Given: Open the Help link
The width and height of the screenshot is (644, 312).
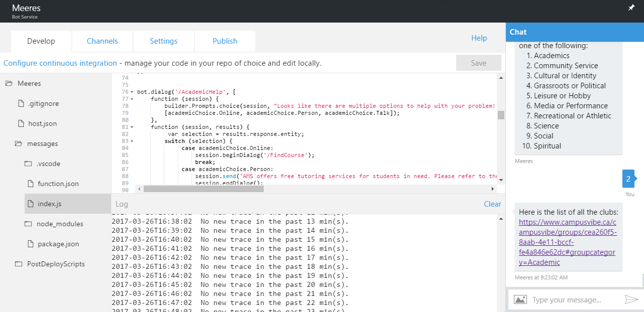Looking at the screenshot, I should [479, 38].
